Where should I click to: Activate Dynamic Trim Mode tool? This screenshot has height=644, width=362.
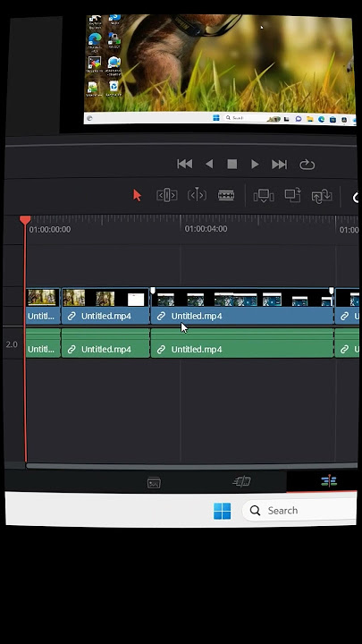click(197, 195)
